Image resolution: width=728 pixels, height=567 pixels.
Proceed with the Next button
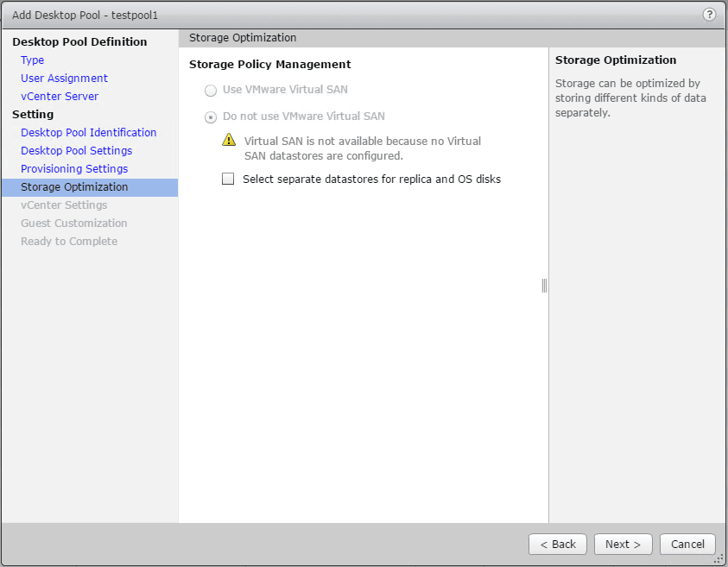coord(623,545)
